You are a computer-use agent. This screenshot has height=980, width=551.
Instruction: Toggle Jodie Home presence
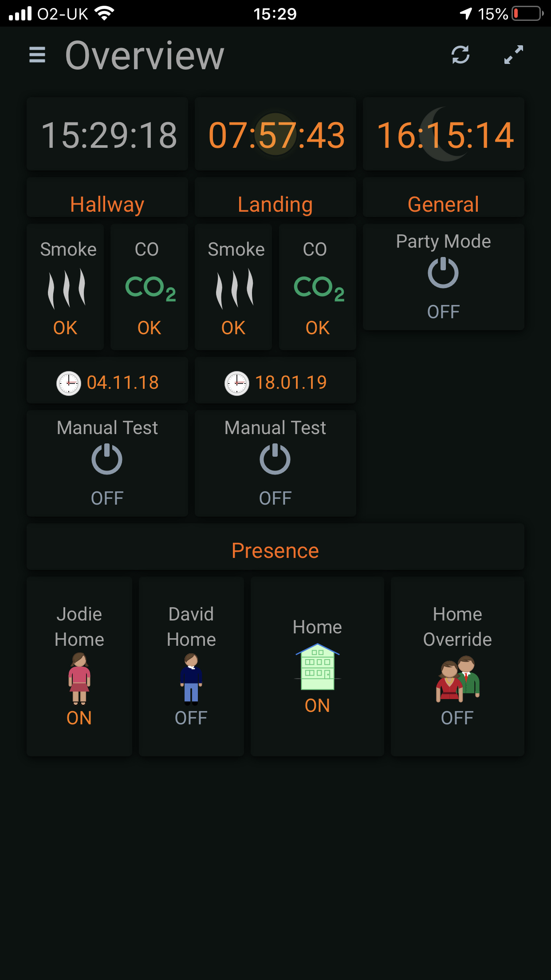79,678
